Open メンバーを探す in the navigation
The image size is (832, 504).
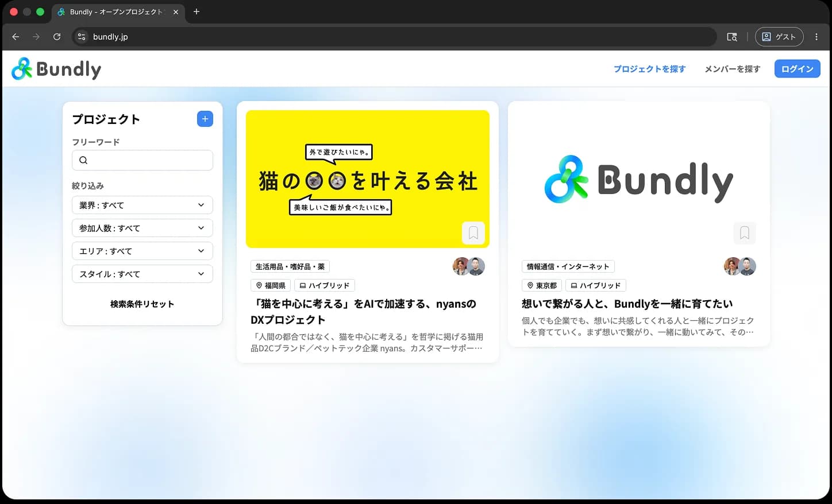click(733, 69)
